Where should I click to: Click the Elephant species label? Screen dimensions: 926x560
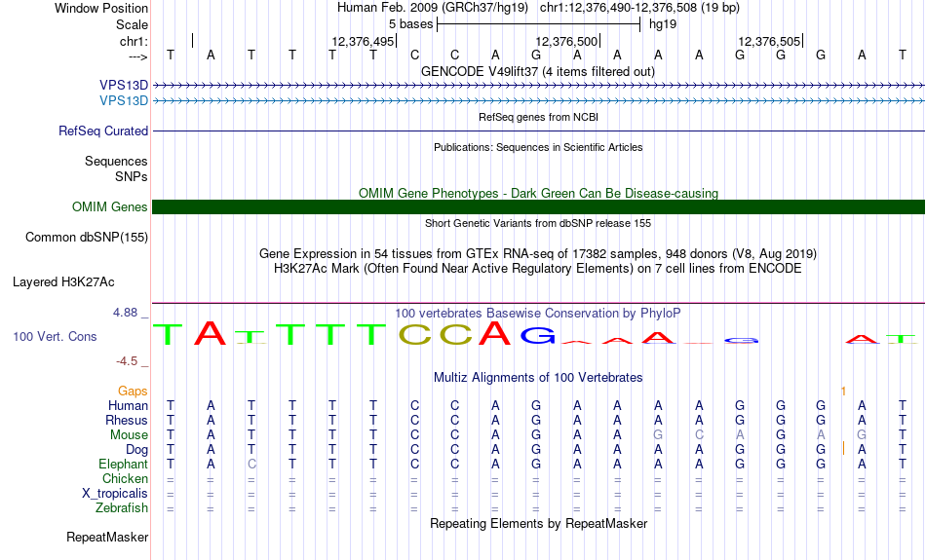(x=123, y=465)
